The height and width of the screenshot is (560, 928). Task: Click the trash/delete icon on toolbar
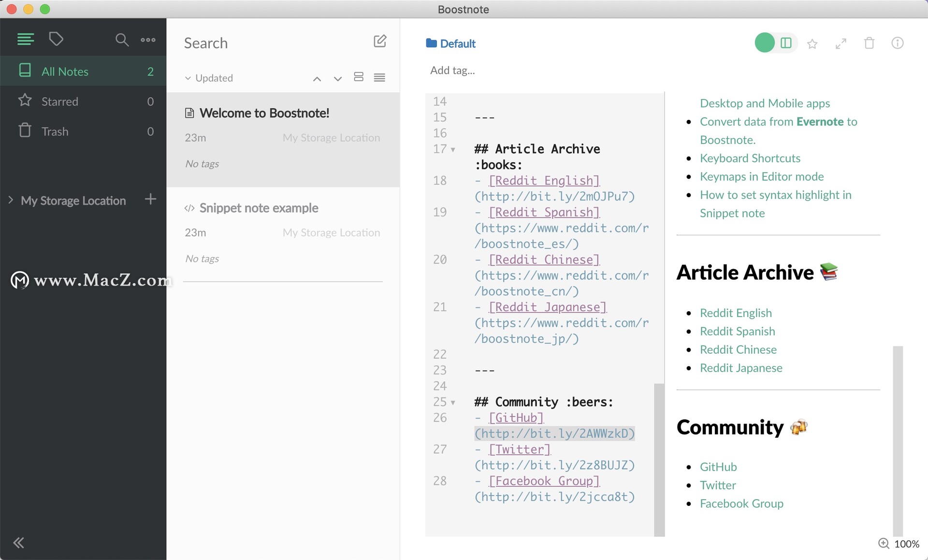click(870, 43)
